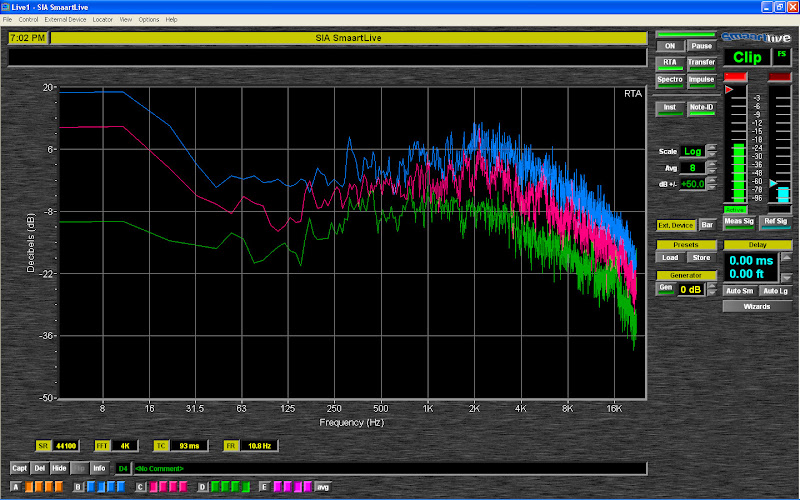Click the <No Comment> comment field

click(390, 468)
